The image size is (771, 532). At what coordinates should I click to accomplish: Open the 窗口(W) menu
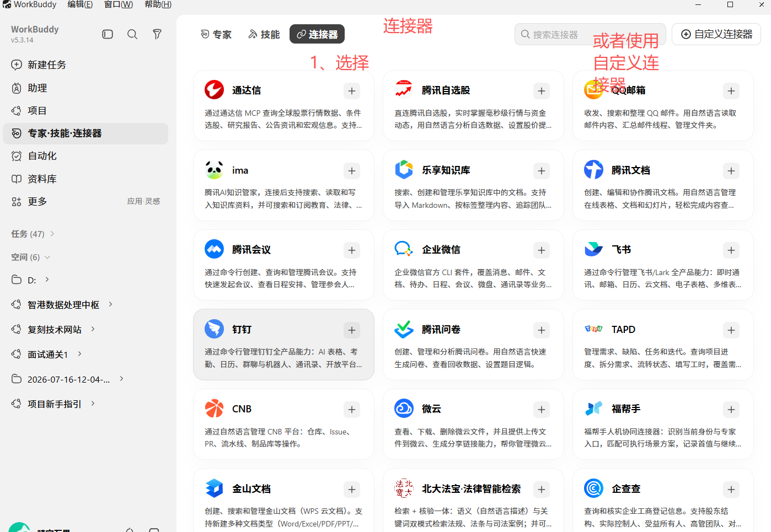[119, 4]
